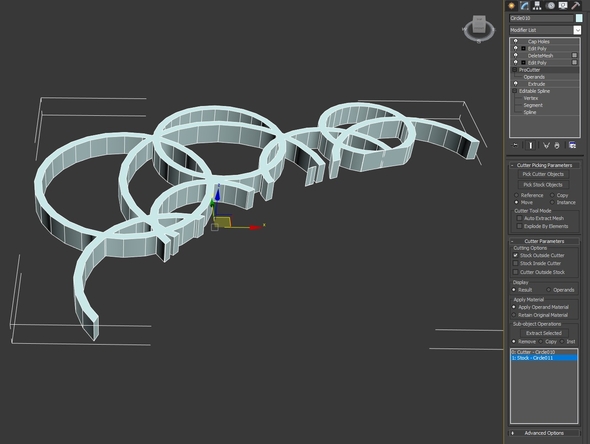Open the Display command panel tab

click(x=563, y=6)
